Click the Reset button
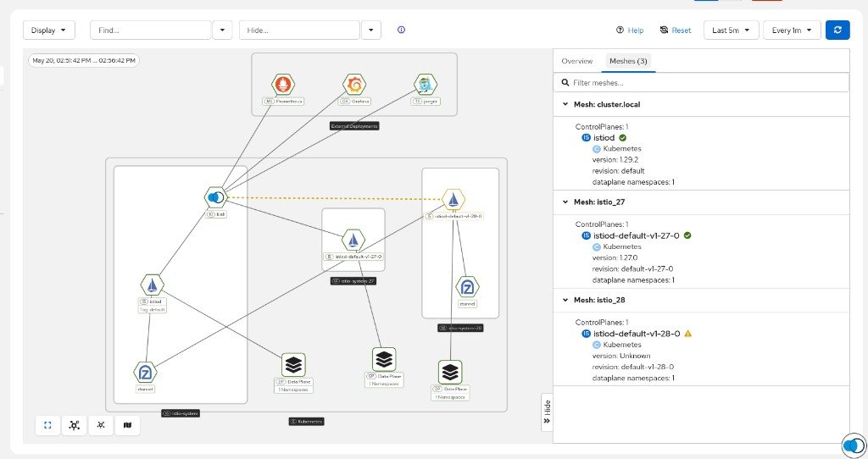 pos(676,30)
